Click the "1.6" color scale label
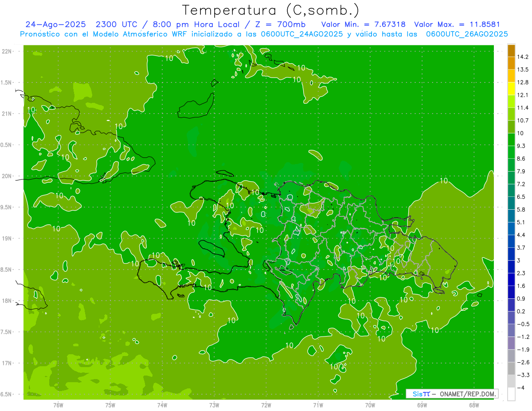The height and width of the screenshot is (411, 532). (522, 286)
